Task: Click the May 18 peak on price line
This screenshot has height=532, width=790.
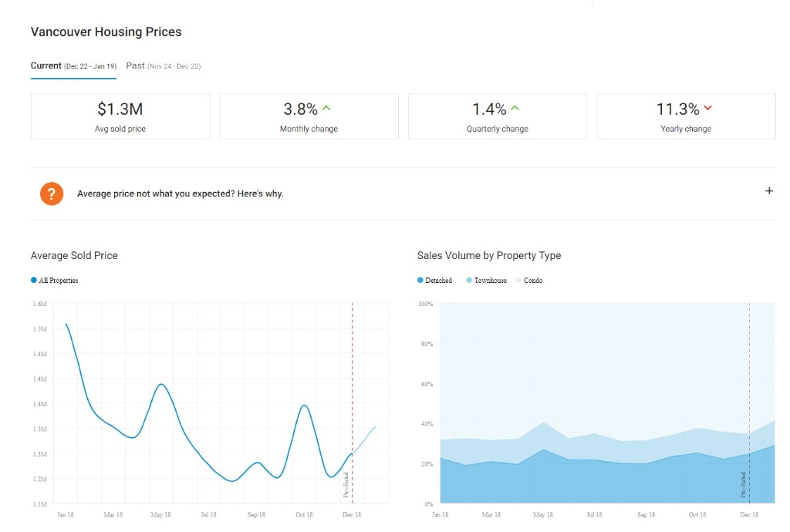Action: (161, 384)
